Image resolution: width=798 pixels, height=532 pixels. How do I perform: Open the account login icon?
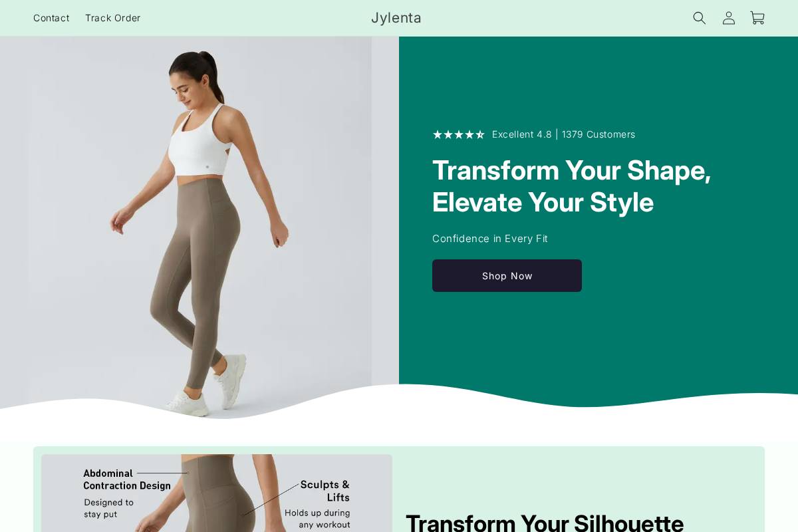click(729, 18)
